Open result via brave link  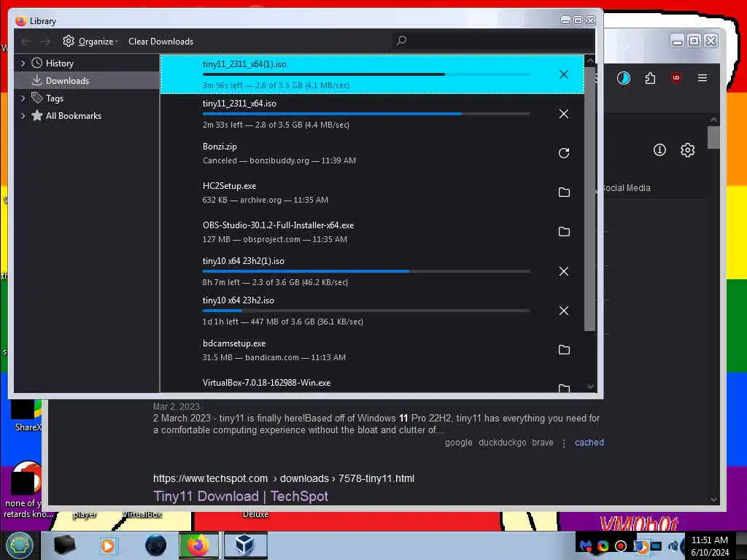click(543, 443)
